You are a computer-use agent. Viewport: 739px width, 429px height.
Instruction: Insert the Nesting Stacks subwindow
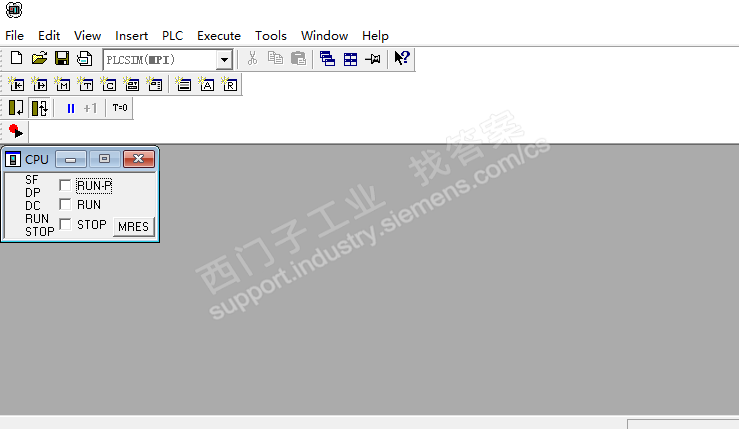pyautogui.click(x=183, y=84)
